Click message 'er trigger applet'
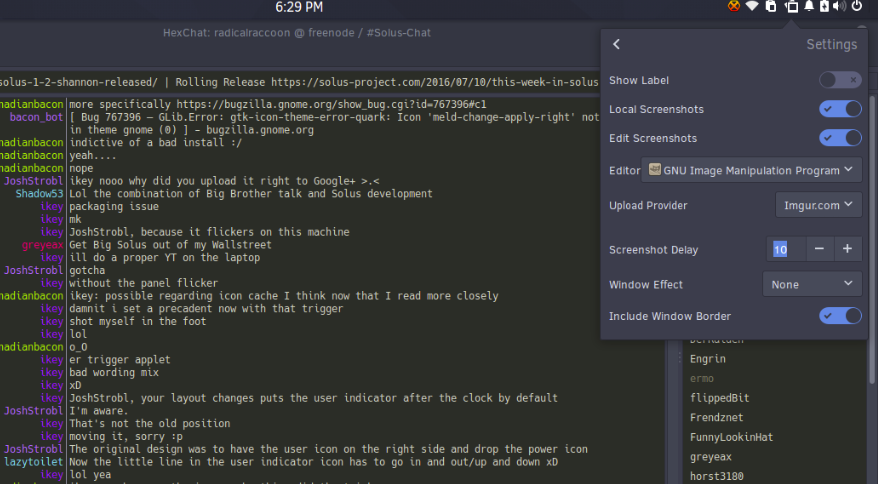This screenshot has width=878, height=484. click(120, 360)
